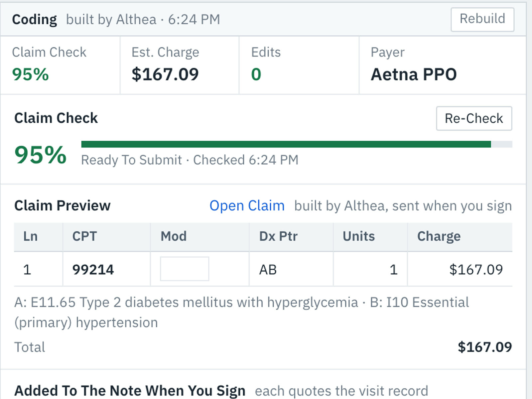The image size is (532, 399).
Task: Click the Mod input field for line 1
Action: tap(185, 269)
